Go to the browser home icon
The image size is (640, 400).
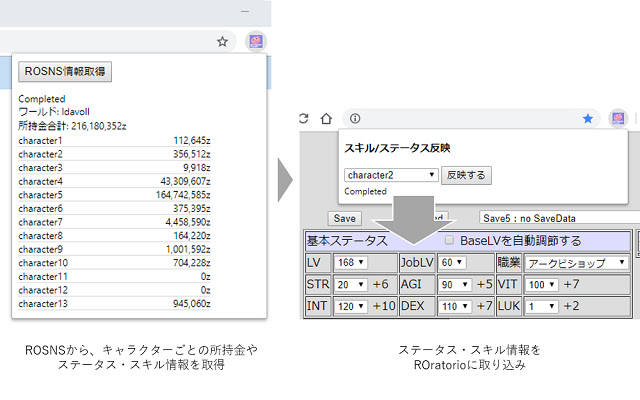pos(326,118)
